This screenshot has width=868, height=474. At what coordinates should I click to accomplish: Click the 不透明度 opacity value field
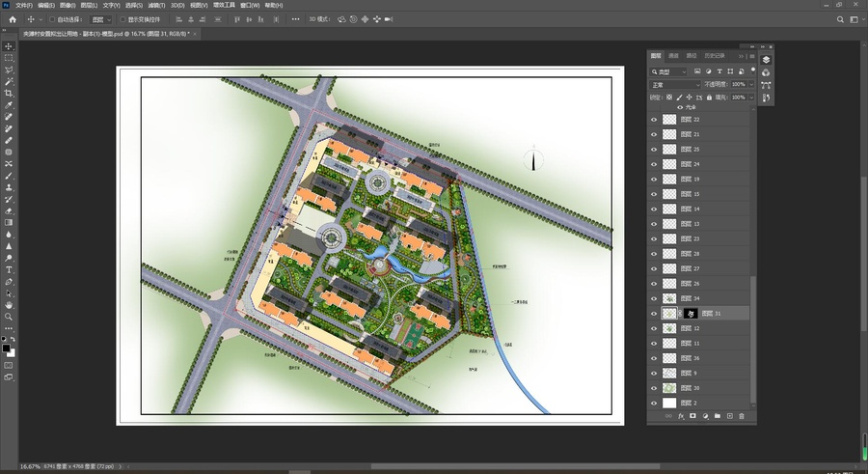739,84
